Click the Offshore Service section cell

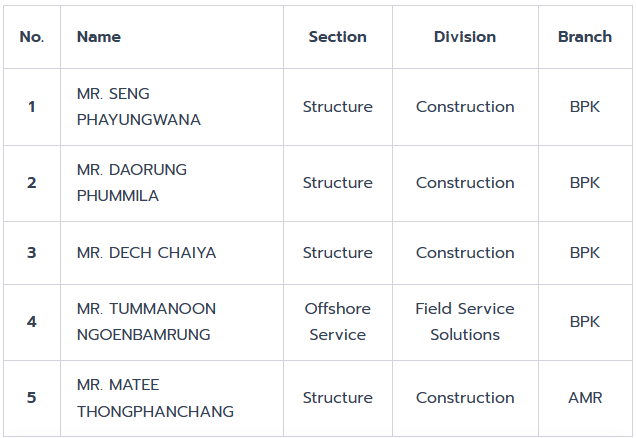coord(337,322)
